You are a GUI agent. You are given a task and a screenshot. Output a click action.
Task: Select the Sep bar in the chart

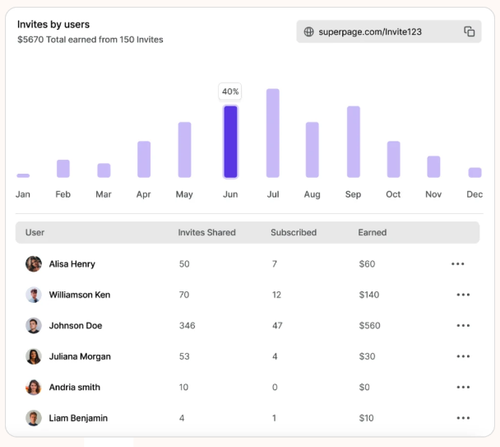coord(353,142)
